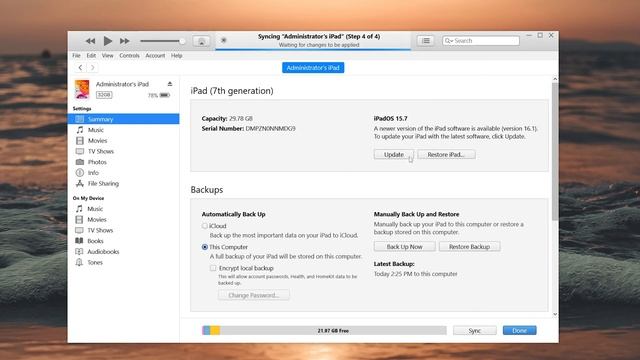Adjust the volume slider
This screenshot has width=640, height=360.
[162, 41]
